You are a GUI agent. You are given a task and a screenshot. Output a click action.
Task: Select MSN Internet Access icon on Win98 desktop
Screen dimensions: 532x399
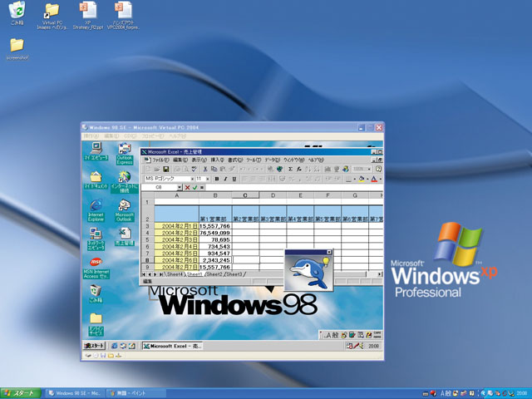coord(96,268)
